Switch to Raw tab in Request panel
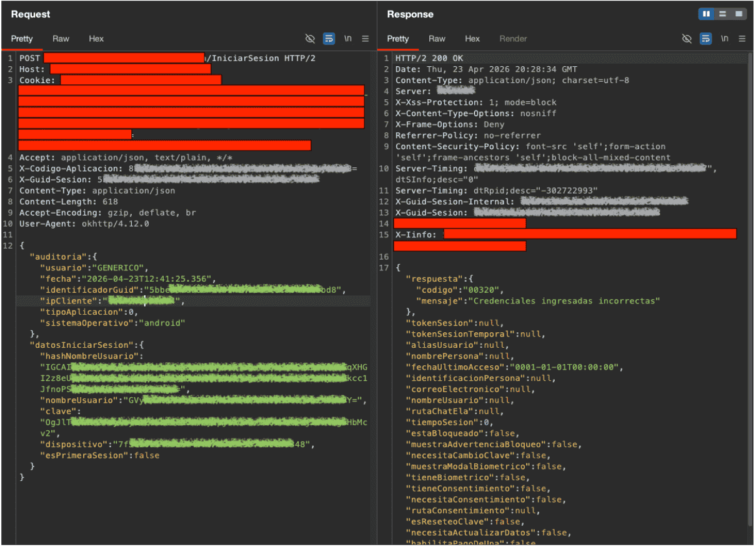Image resolution: width=756 pixels, height=547 pixels. click(x=61, y=39)
